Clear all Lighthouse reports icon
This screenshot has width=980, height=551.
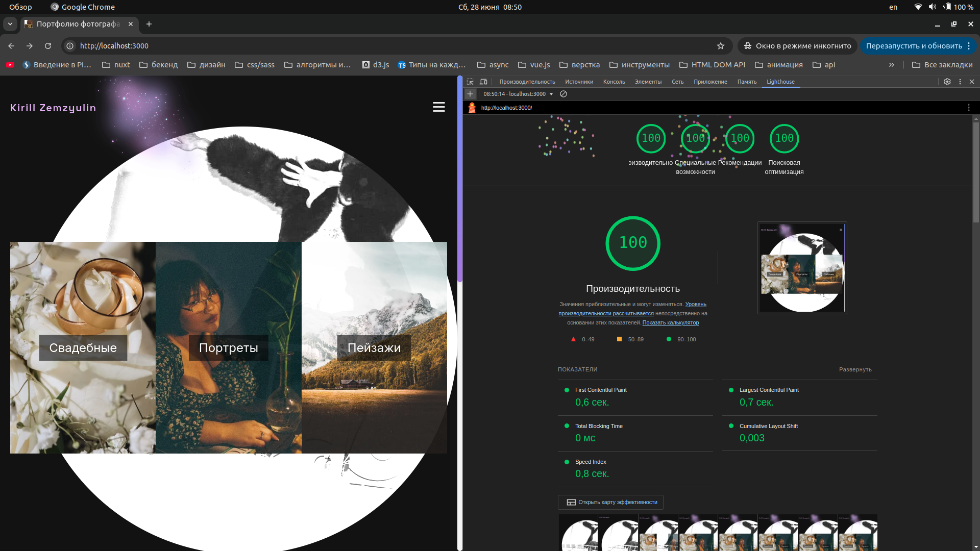pyautogui.click(x=563, y=94)
